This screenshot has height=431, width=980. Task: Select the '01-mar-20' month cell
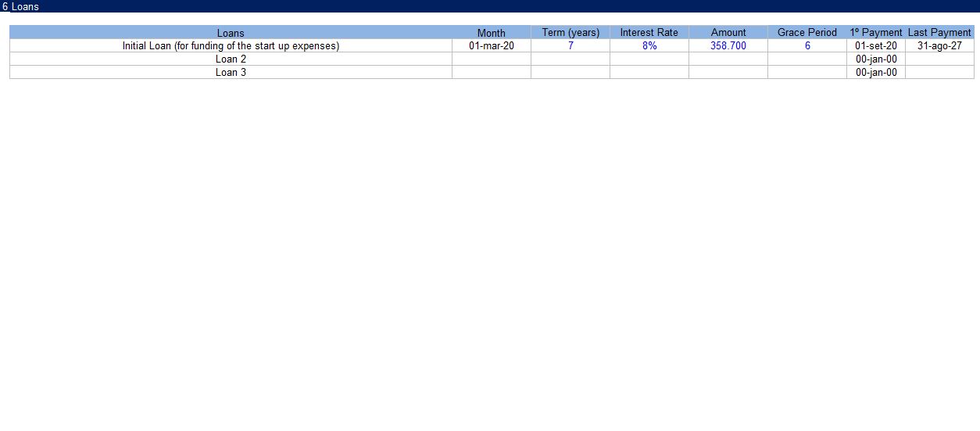492,46
